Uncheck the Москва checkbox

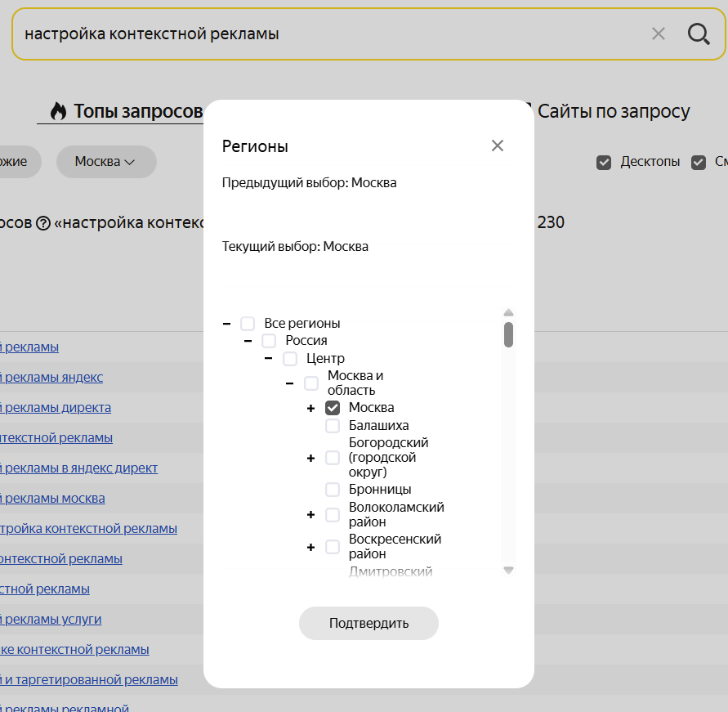click(333, 408)
